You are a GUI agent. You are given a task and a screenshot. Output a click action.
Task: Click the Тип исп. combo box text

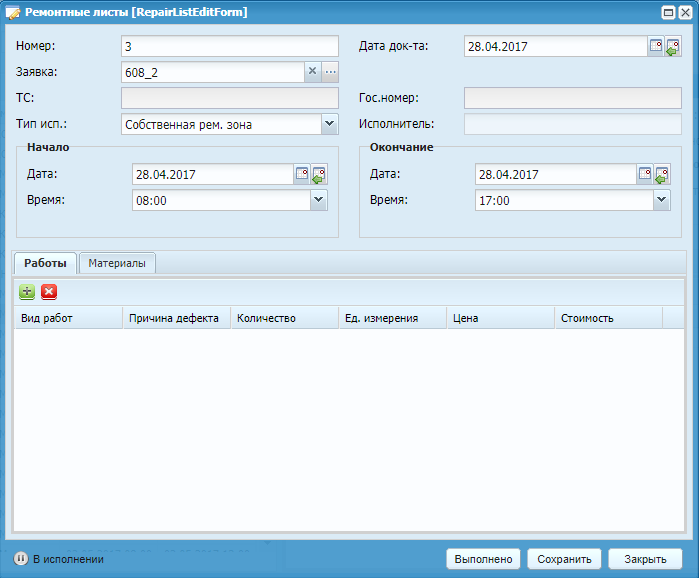221,123
